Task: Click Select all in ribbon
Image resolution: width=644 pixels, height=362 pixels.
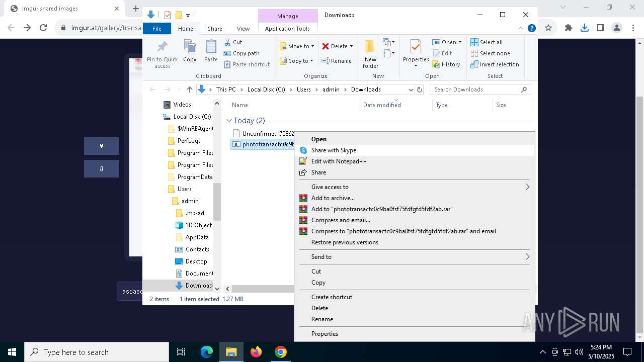Action: pos(487,42)
